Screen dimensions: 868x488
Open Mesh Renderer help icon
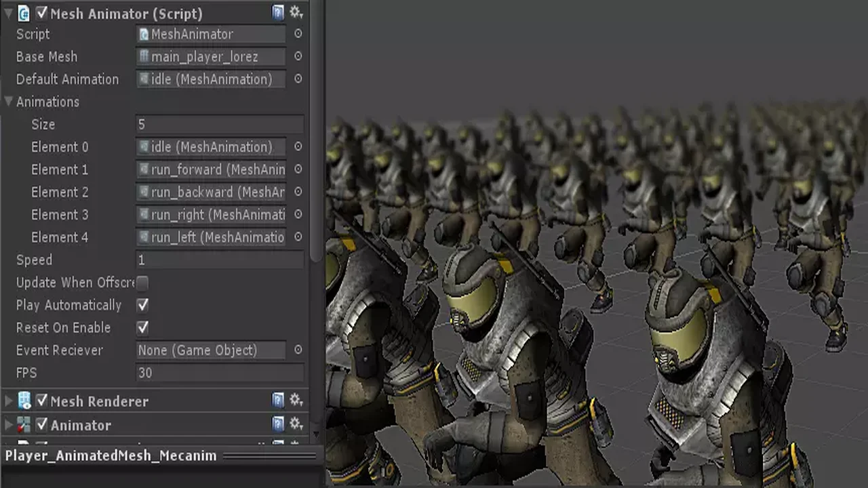(x=278, y=401)
